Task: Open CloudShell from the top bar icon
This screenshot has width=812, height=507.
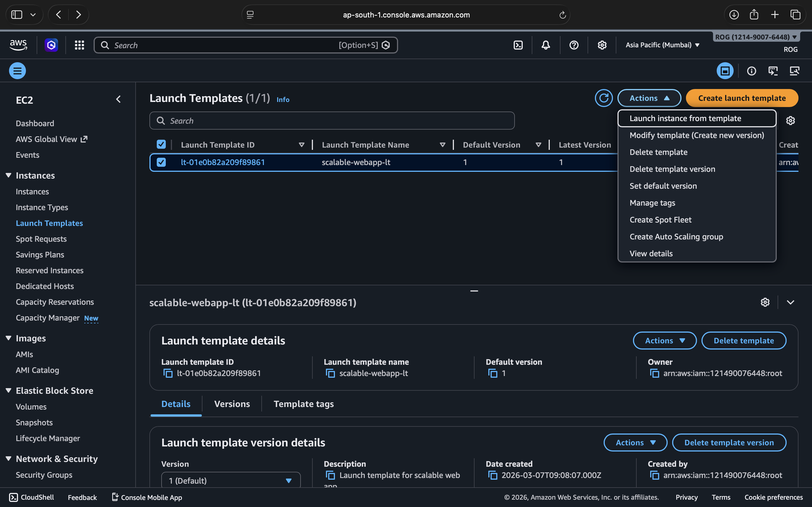Action: coord(518,45)
